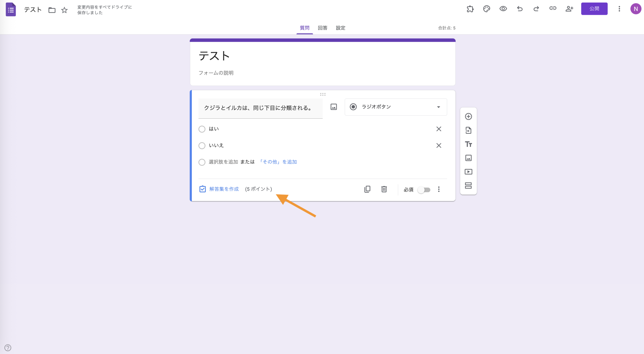The width and height of the screenshot is (644, 354).
Task: Preview the form with the eye icon
Action: [x=503, y=9]
